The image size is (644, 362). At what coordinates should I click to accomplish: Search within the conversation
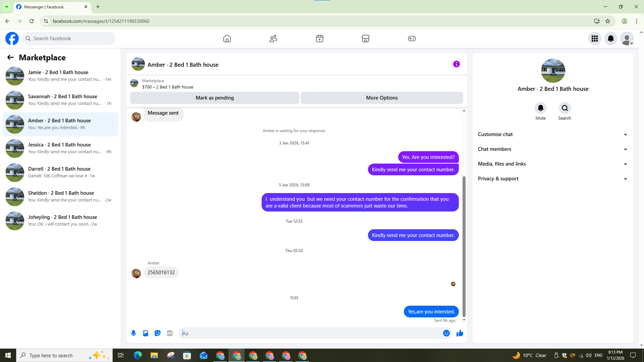[x=565, y=108]
